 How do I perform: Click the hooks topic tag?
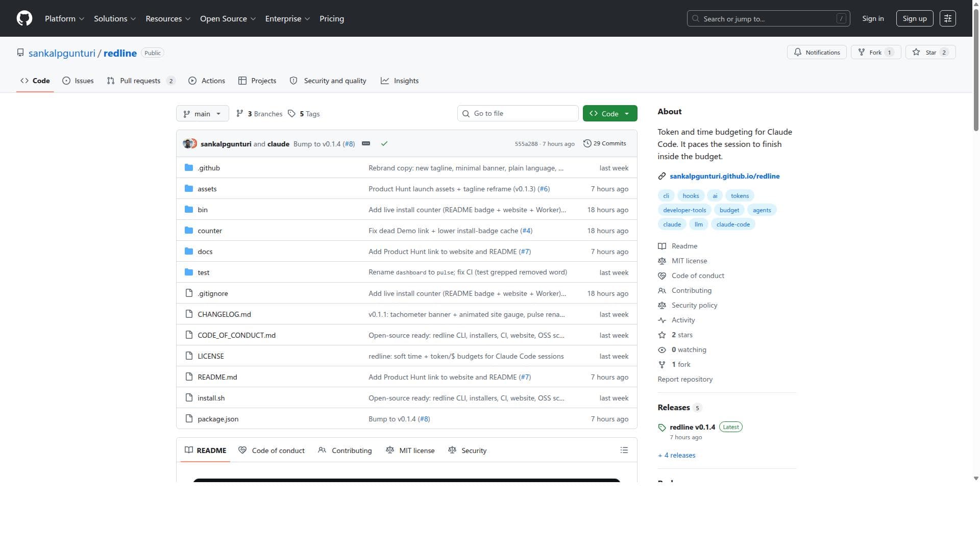(x=691, y=196)
